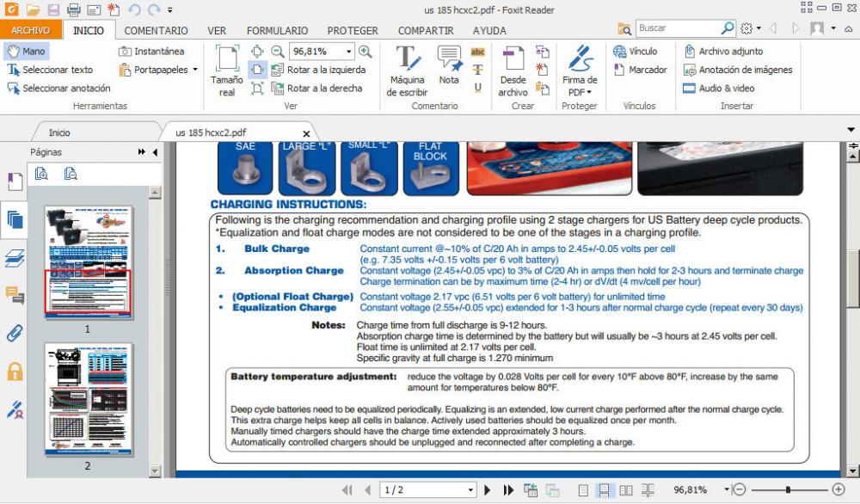
Task: Create a PDF with Desde archivo
Action: coord(513,71)
